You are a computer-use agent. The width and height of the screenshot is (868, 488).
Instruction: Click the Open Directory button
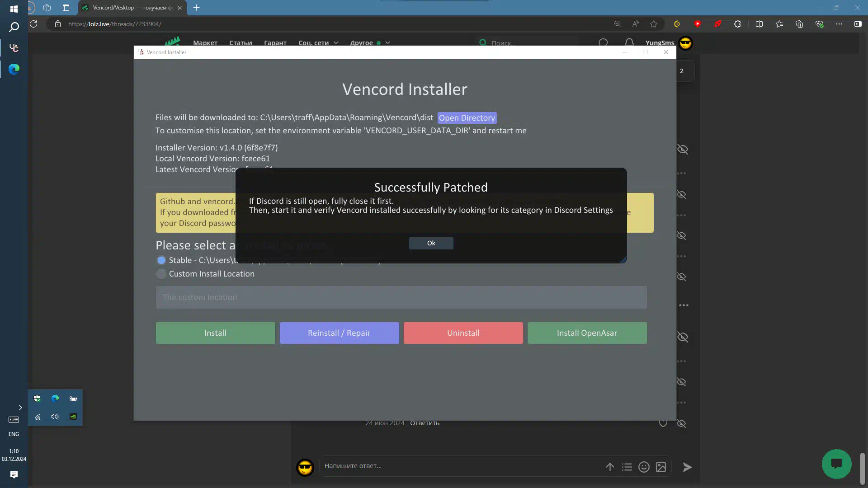coord(467,118)
